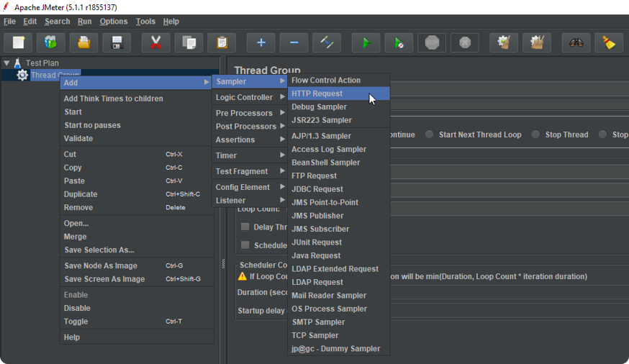Click Merge in context menu
This screenshot has height=364, width=629.
137,237
